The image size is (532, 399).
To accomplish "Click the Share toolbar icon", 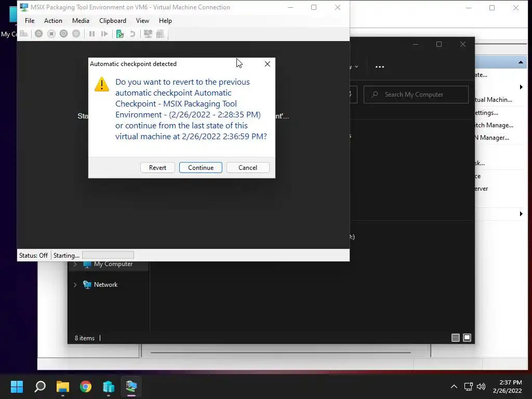I will tap(160, 34).
